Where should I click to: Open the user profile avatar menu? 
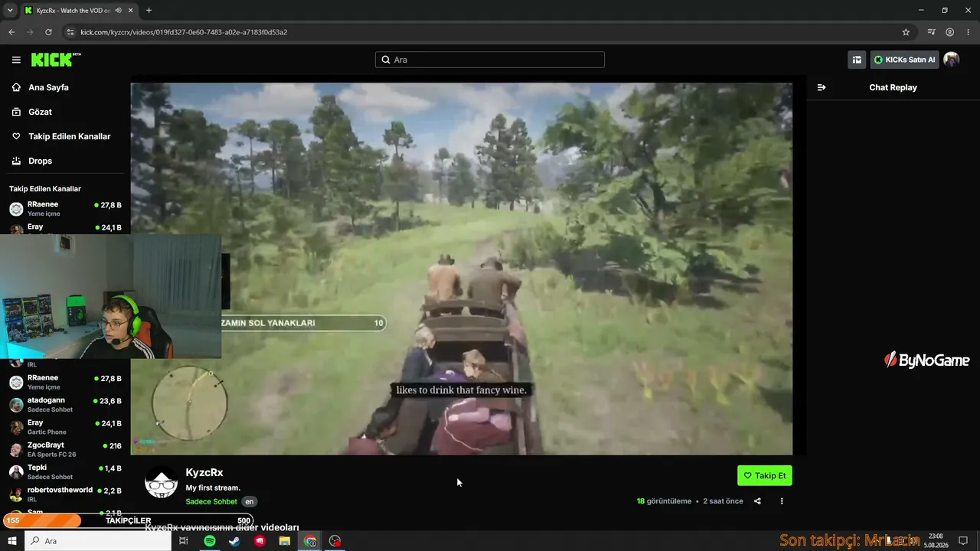click(x=951, y=60)
